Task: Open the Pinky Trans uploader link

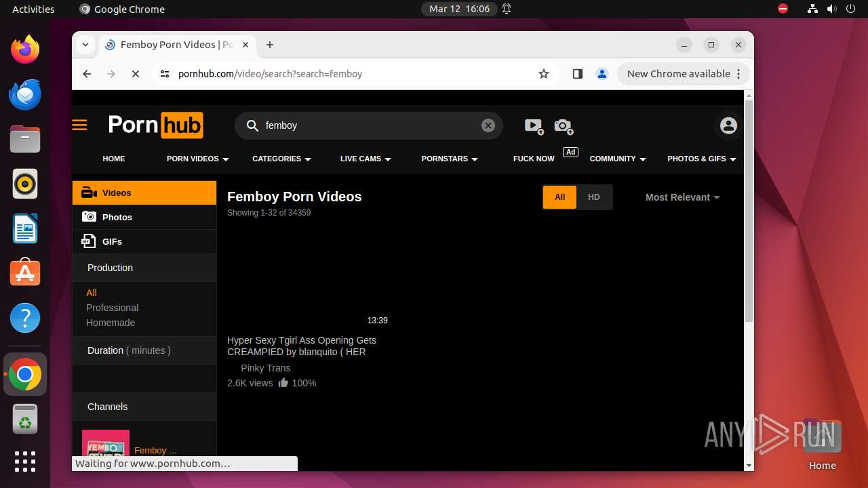Action: (265, 368)
